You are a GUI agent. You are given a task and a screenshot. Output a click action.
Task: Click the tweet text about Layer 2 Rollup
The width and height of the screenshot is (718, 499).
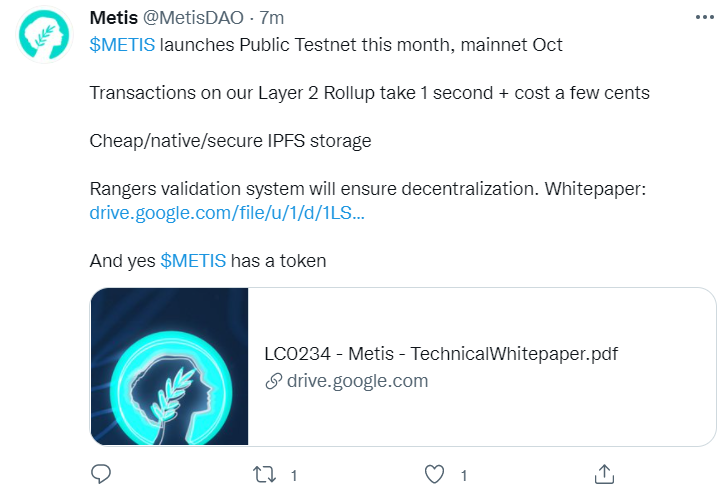[370, 93]
